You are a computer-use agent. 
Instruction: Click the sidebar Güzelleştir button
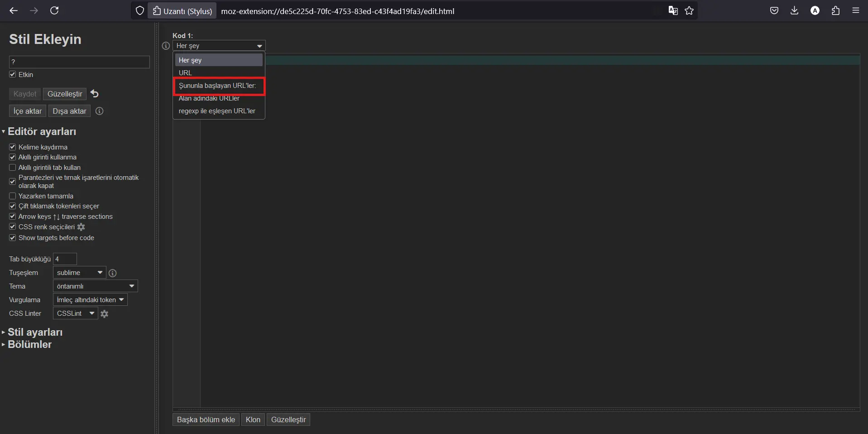(x=65, y=94)
